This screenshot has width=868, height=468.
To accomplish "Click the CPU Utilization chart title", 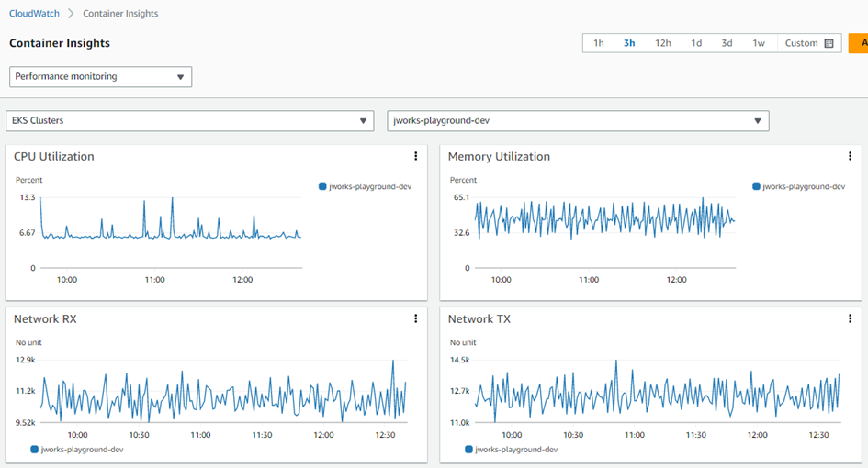I will point(53,157).
